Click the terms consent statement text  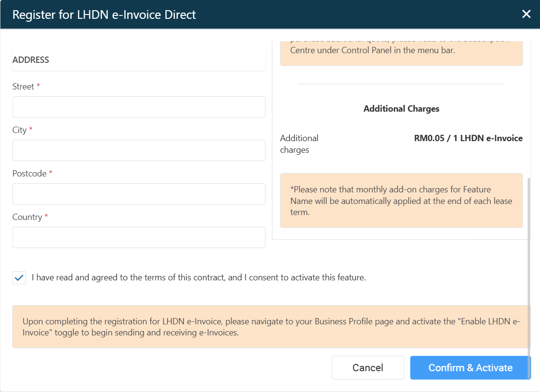199,277
